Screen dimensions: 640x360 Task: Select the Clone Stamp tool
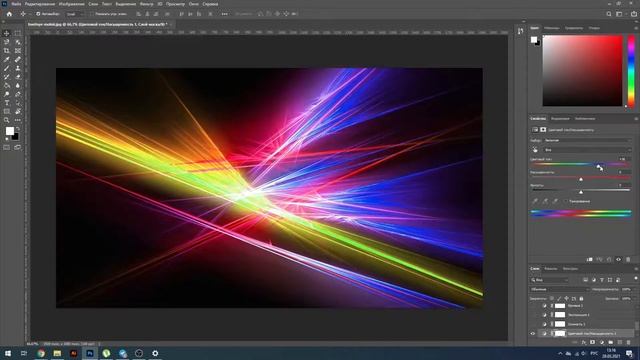click(18, 68)
